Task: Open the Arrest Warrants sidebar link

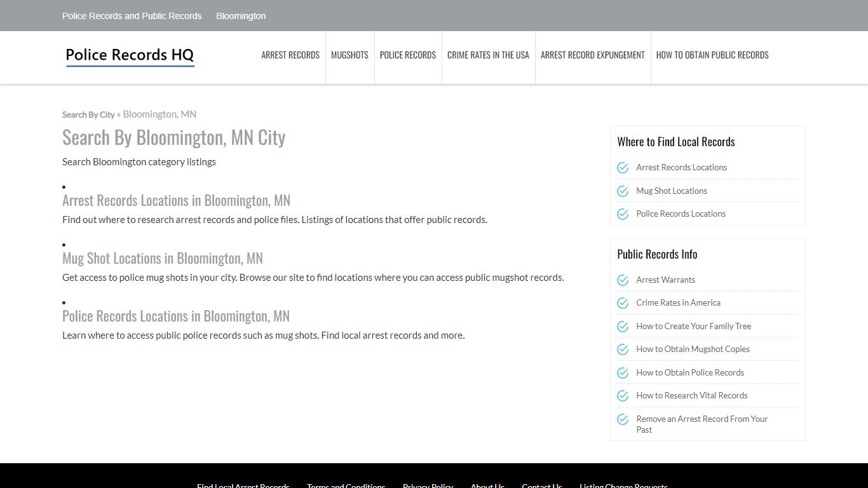Action: pyautogui.click(x=665, y=280)
